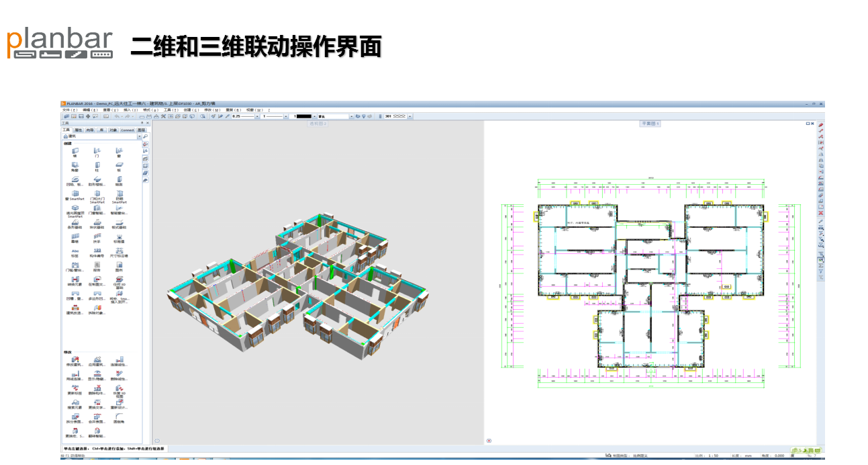Select the 板 (Slab) tool
Viewport: 868px width, 465px height.
(119, 165)
